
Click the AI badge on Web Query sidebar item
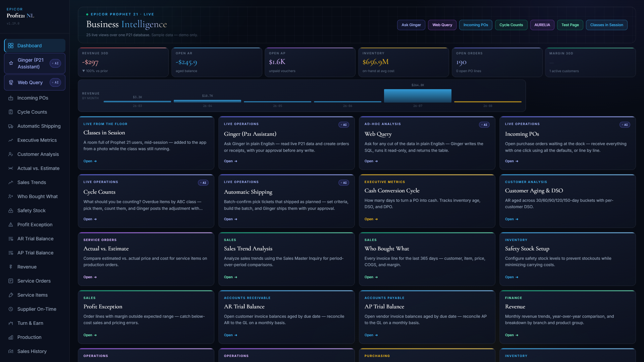55,82
